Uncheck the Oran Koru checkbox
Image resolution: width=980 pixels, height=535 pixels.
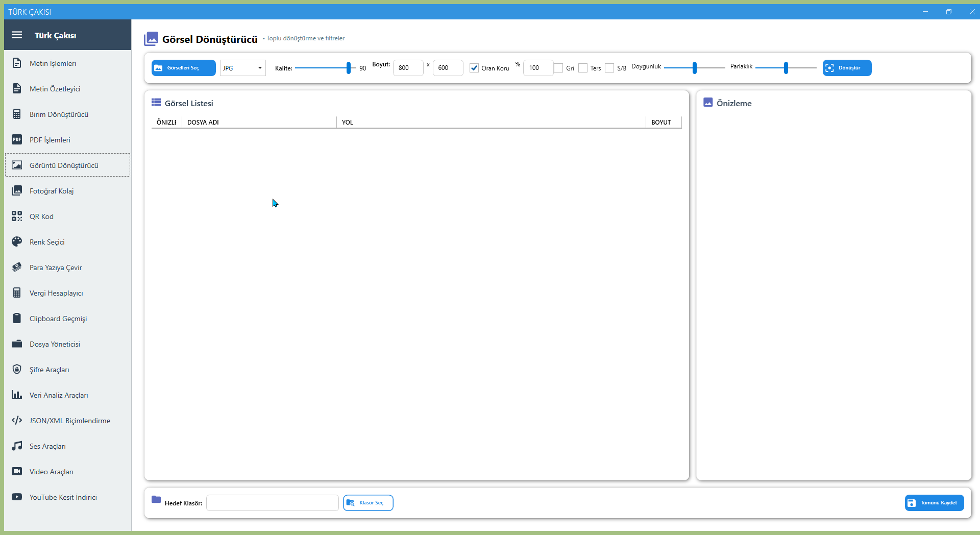point(474,68)
